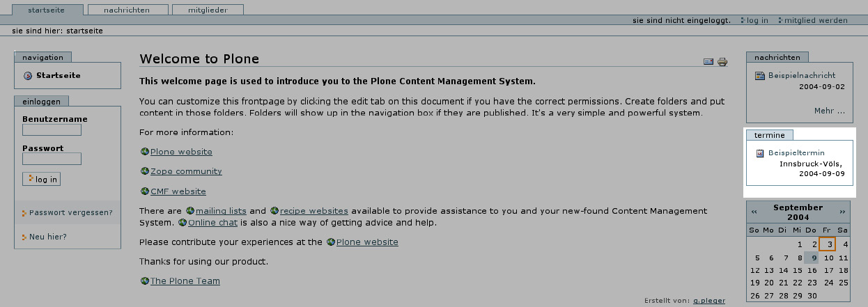Click the Beispielnachricht news item icon
This screenshot has width=868, height=307.
761,75
